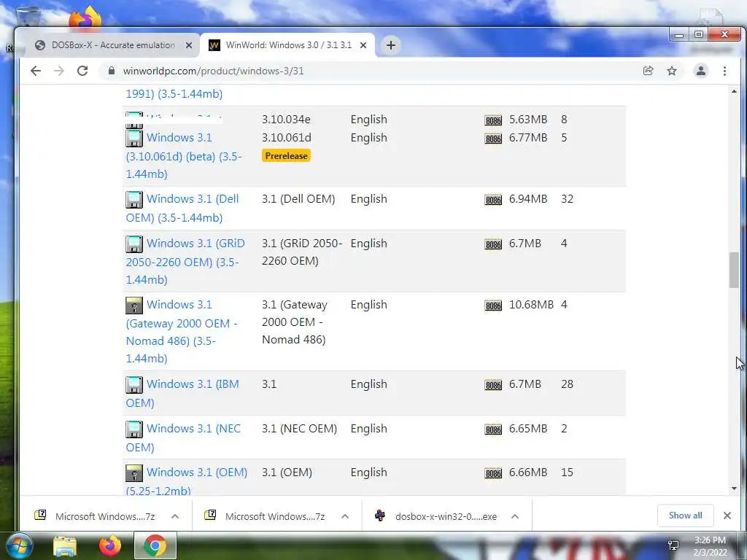
Task: Click page scrollbar down arrow
Action: click(x=734, y=488)
